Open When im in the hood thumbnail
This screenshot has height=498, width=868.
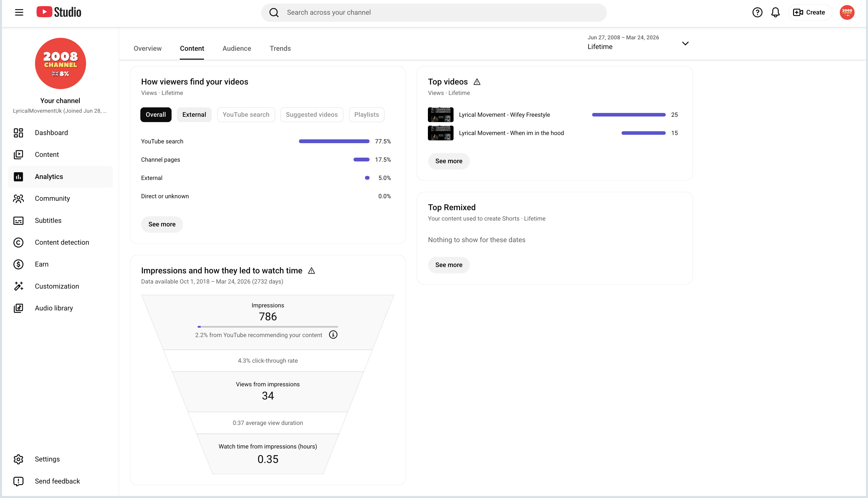point(441,133)
